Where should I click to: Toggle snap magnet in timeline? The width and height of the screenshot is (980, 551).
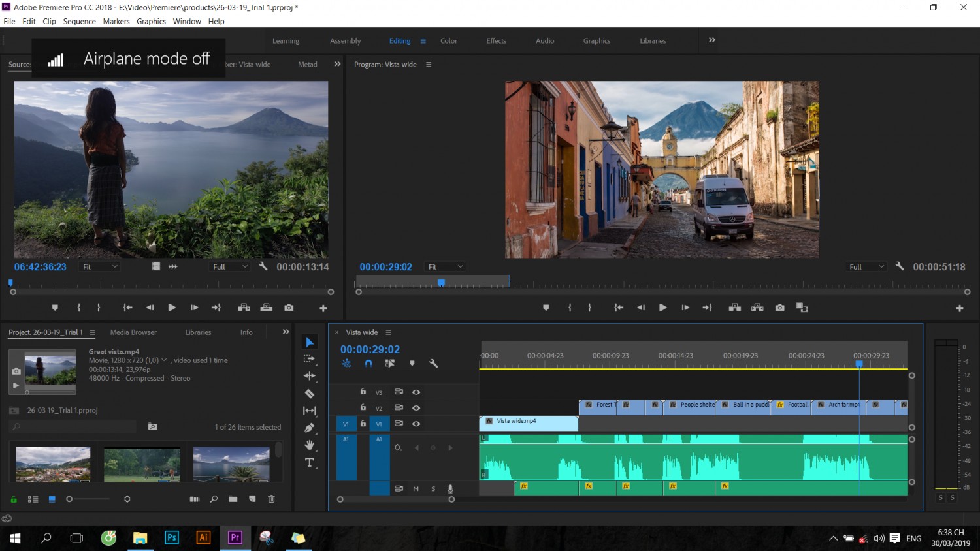point(368,364)
